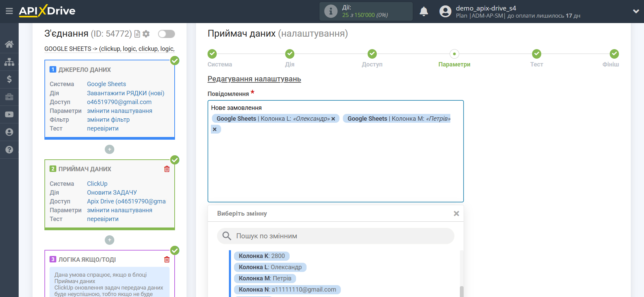Delete the Logic If/Then block
The height and width of the screenshot is (297, 644).
click(167, 259)
